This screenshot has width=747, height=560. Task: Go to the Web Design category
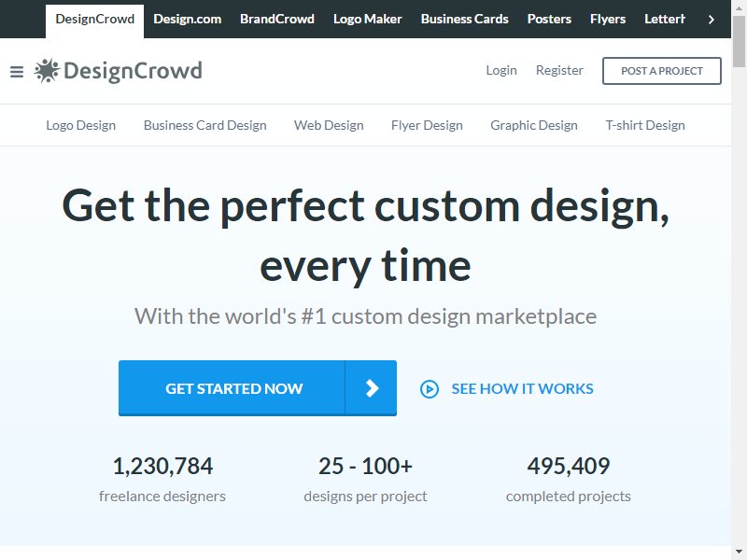click(329, 125)
